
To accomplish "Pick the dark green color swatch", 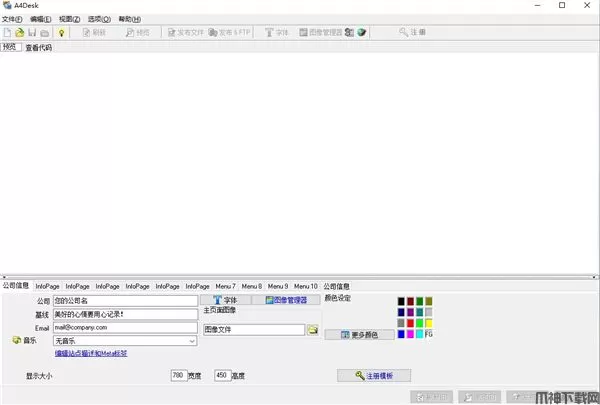I will (419, 301).
